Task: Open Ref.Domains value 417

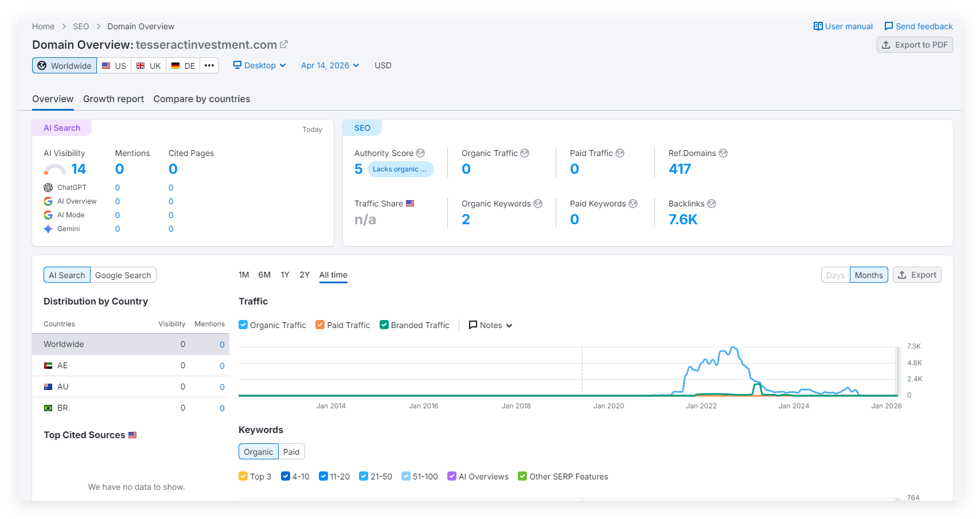Action: click(680, 169)
